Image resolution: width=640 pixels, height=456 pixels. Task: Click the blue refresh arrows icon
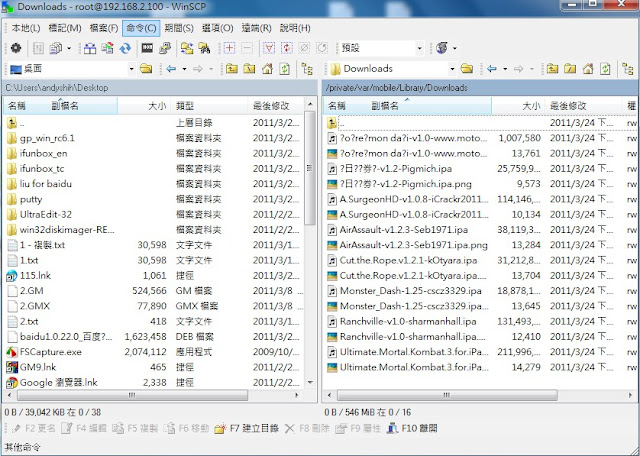click(125, 48)
